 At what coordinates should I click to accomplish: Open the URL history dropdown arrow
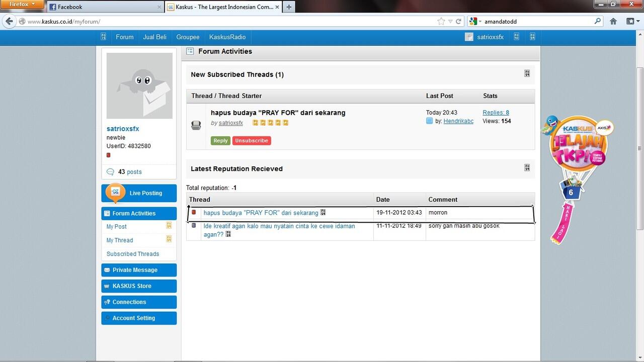(450, 21)
